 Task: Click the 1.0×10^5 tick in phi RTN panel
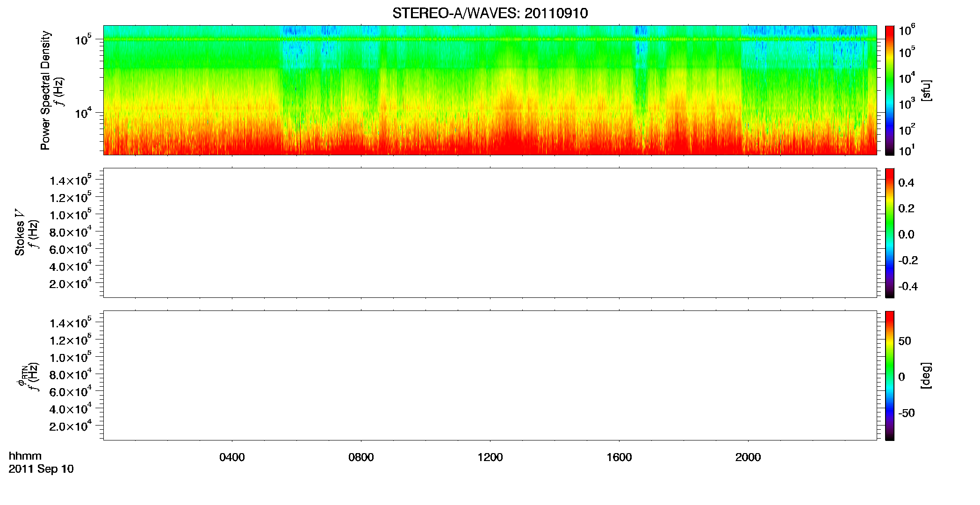pos(71,357)
